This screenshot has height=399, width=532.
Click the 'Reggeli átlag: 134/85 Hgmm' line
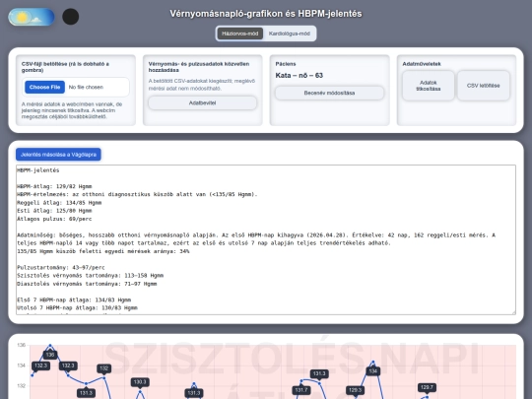click(59, 203)
